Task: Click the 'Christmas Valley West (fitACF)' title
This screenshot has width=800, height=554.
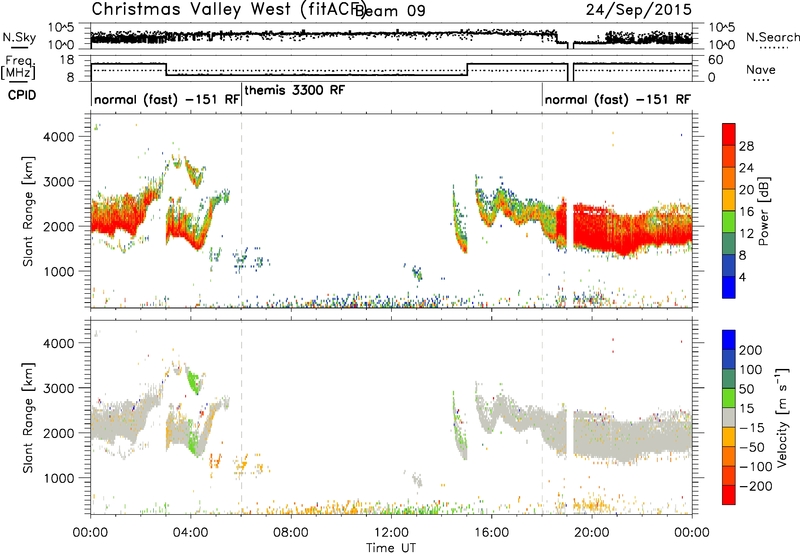Action: pyautogui.click(x=228, y=10)
